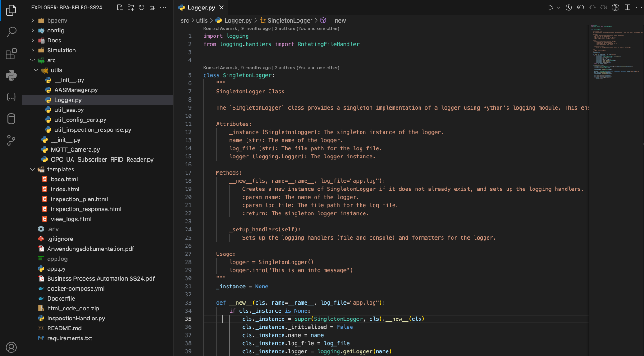Create a new file in Explorer
This screenshot has width=644, height=356.
120,8
